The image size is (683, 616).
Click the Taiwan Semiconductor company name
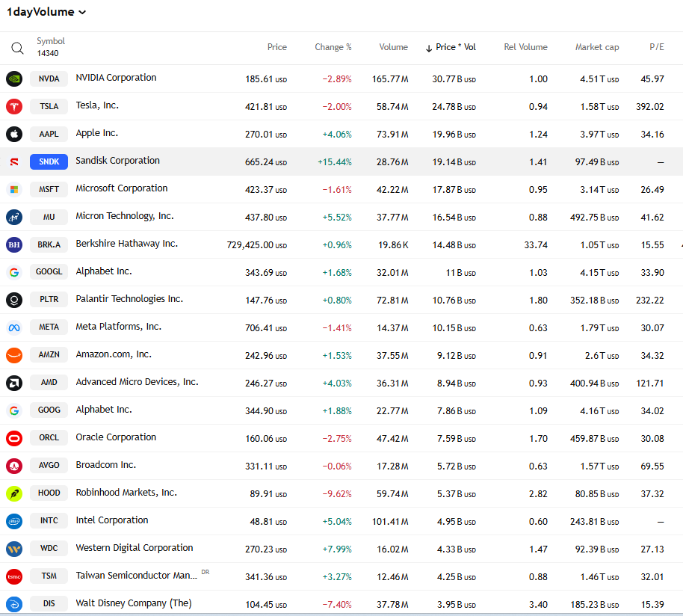click(136, 576)
